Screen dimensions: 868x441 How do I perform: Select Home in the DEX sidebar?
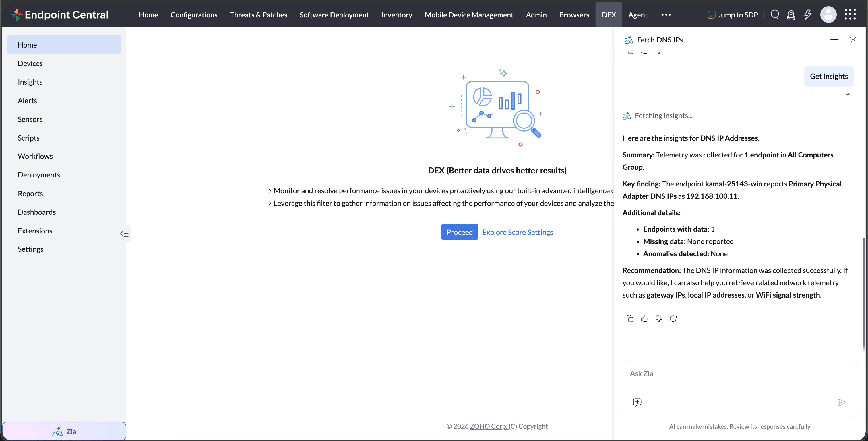pos(64,45)
